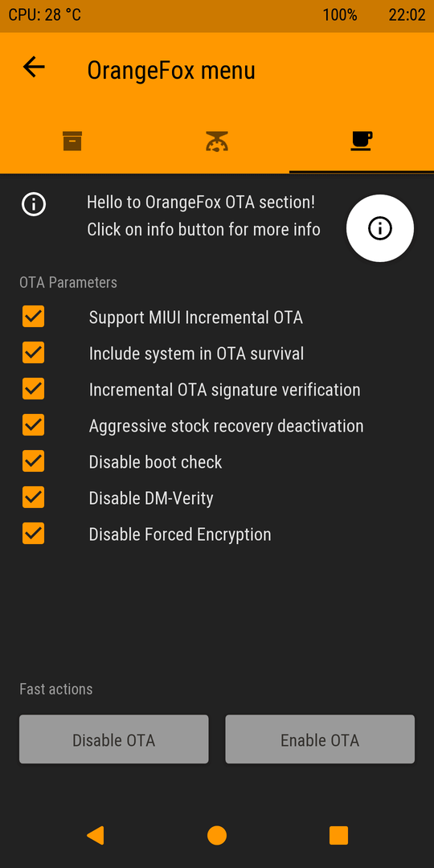Tap the back arrow in the header
This screenshot has height=868, width=434.
[34, 67]
